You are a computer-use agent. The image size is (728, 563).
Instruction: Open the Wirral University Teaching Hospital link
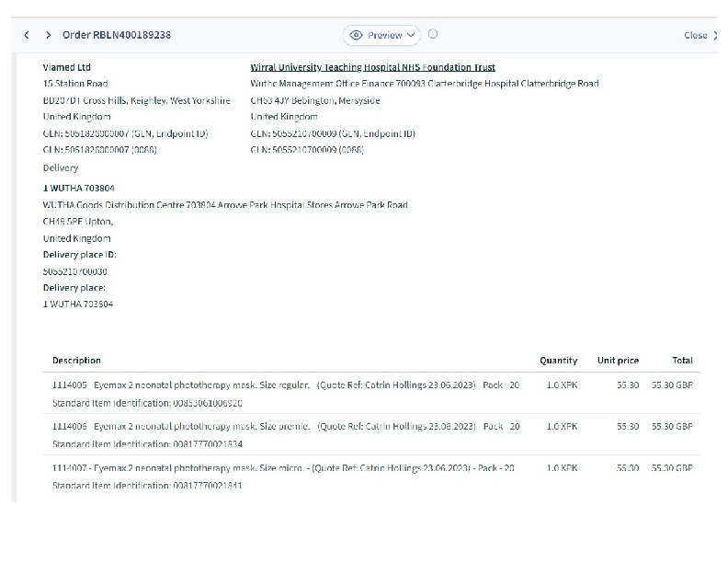click(x=372, y=67)
